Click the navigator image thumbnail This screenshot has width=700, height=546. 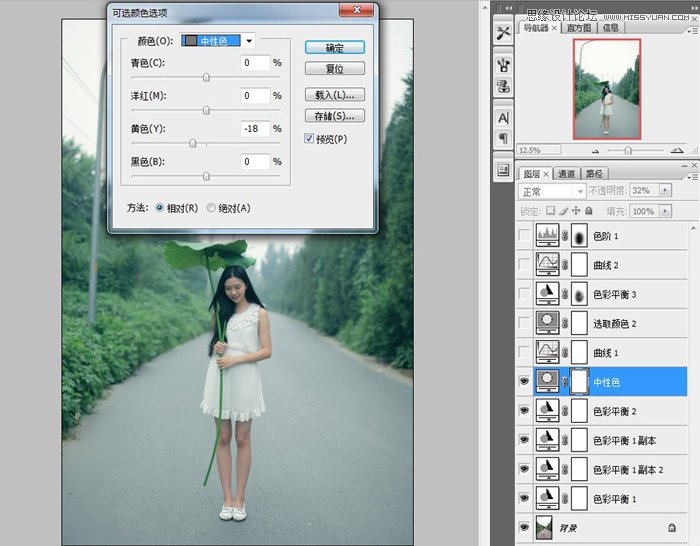pyautogui.click(x=607, y=89)
